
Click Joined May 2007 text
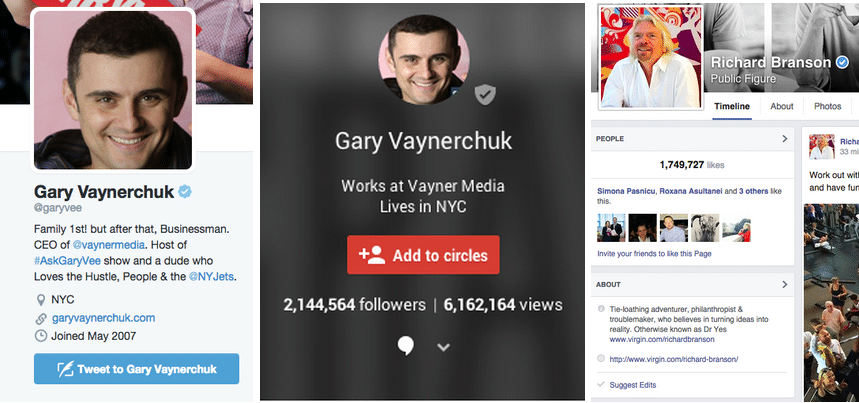94,336
